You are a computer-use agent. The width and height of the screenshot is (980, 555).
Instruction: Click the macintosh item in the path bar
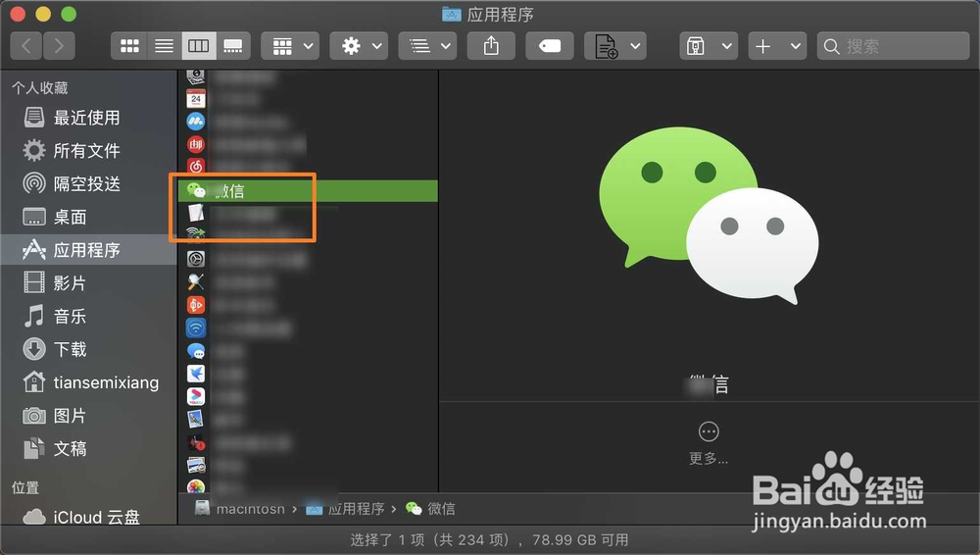click(240, 509)
